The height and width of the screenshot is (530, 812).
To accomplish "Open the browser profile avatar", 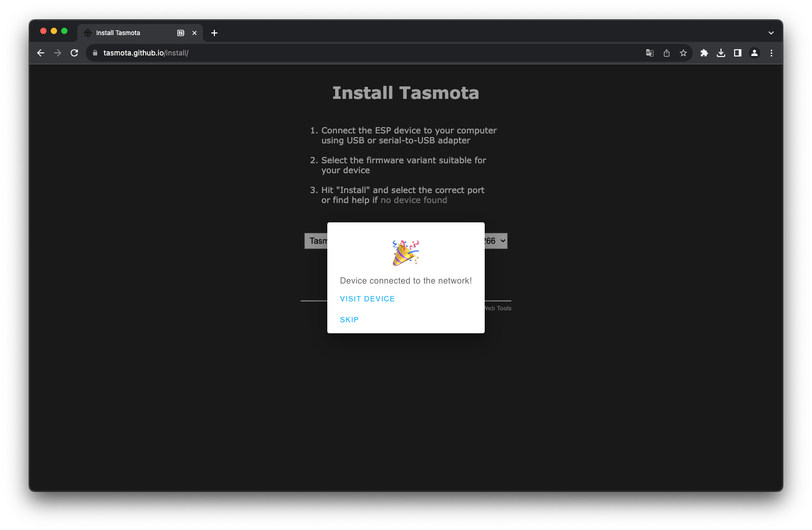I will pos(754,53).
